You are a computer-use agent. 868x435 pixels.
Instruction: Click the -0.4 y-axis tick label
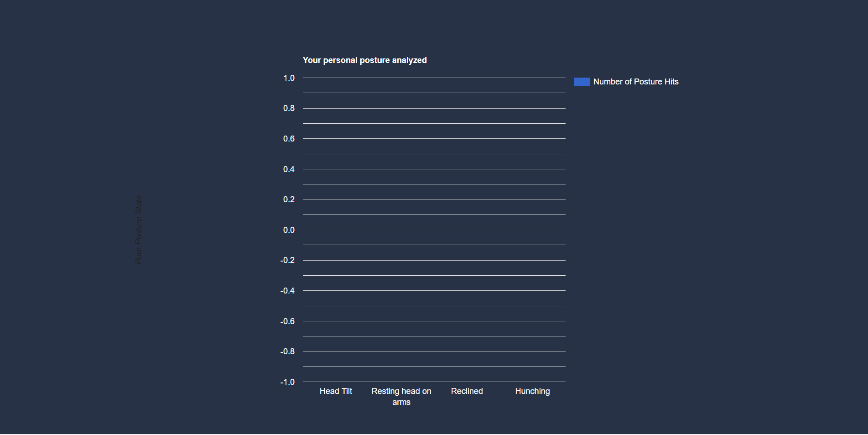[287, 291]
